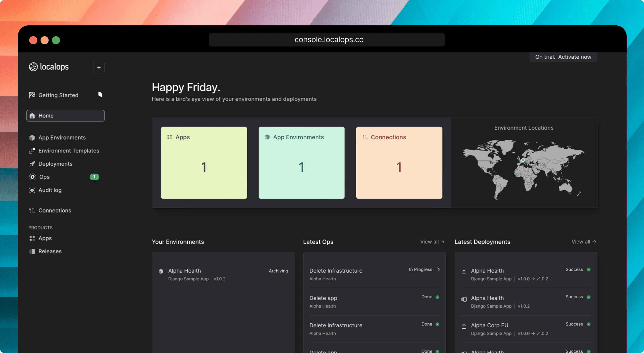Click the Connections plug icon in the sidebar
The height and width of the screenshot is (353, 644).
32,211
